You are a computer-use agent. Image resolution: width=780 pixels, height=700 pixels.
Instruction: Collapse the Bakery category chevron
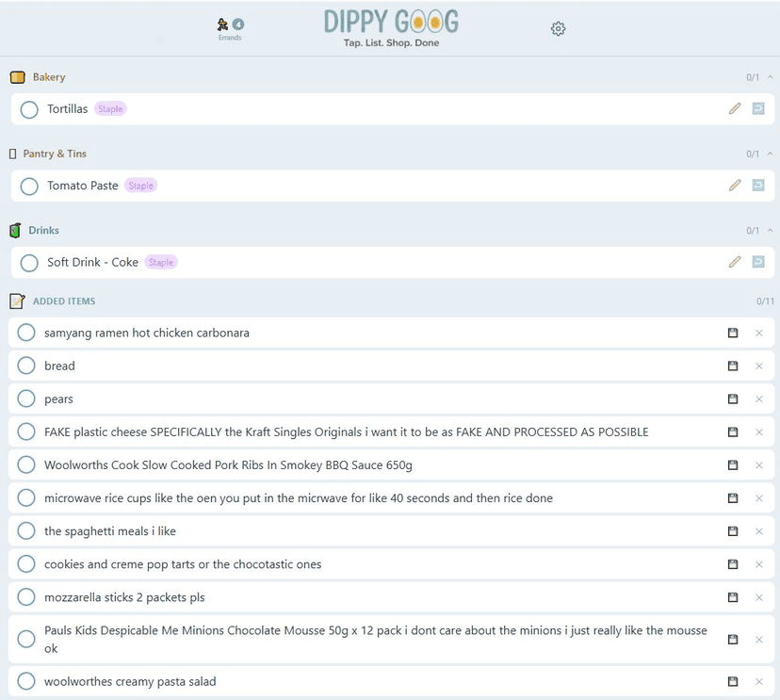click(x=770, y=77)
